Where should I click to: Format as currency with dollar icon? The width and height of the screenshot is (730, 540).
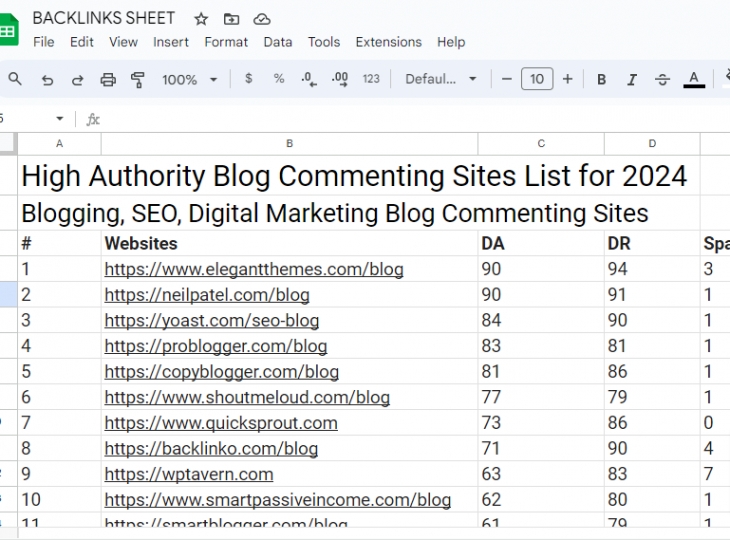[249, 79]
